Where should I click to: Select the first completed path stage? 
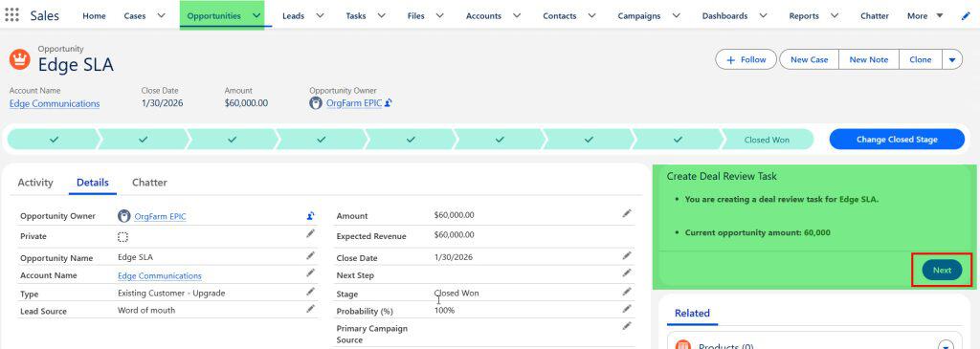[54, 140]
